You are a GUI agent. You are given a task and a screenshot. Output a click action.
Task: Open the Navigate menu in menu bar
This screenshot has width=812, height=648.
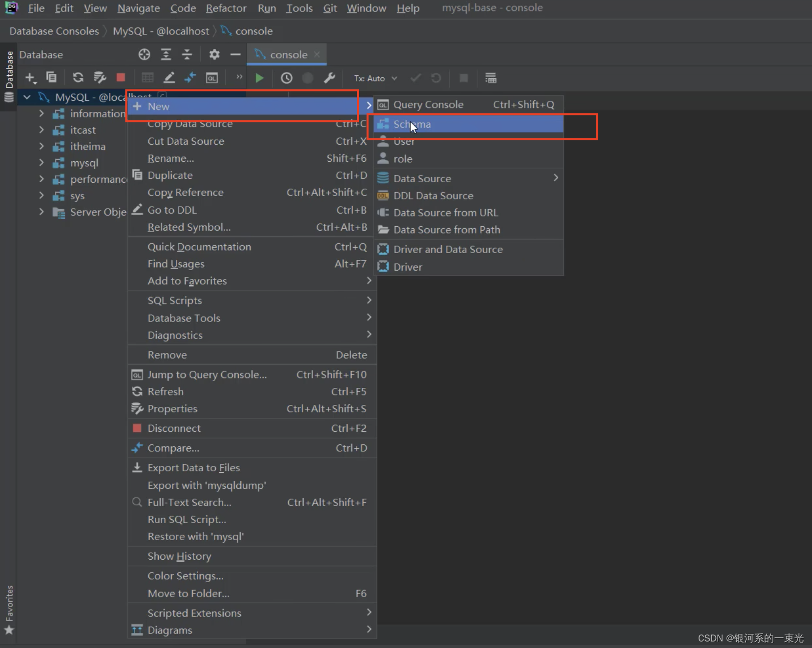pos(139,8)
